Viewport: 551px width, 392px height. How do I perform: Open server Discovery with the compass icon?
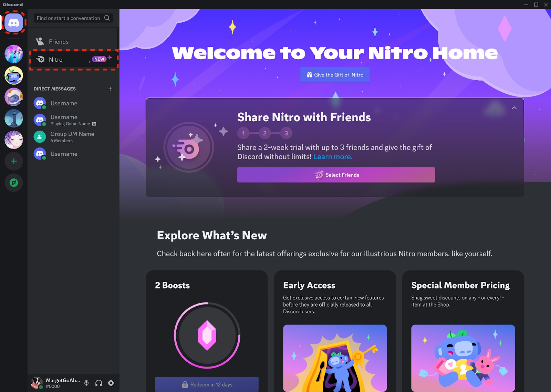click(13, 183)
